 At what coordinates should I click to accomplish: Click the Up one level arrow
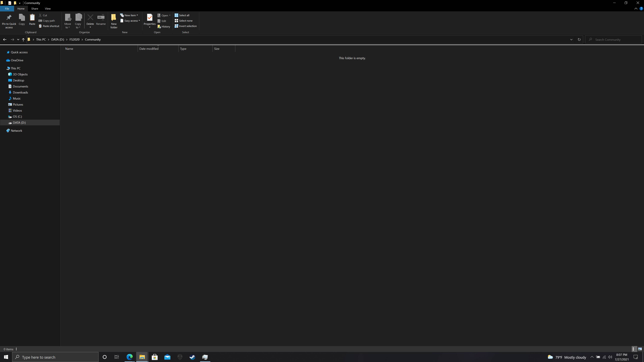pyautogui.click(x=23, y=40)
